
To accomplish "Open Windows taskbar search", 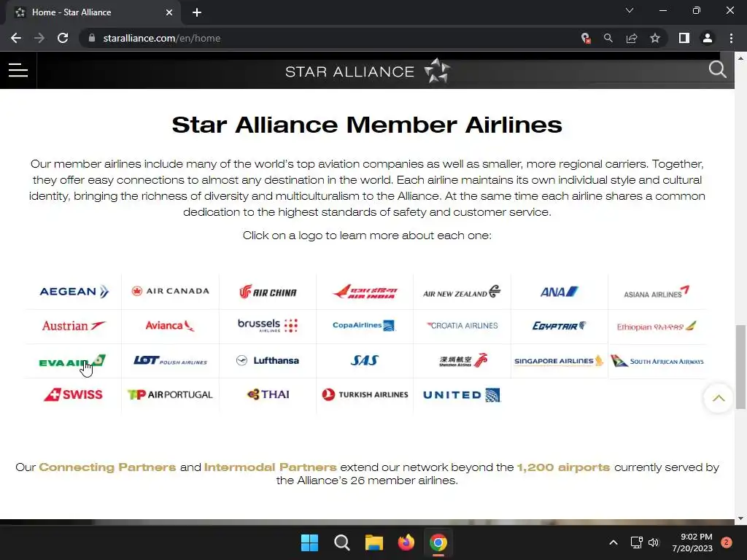I will (342, 542).
